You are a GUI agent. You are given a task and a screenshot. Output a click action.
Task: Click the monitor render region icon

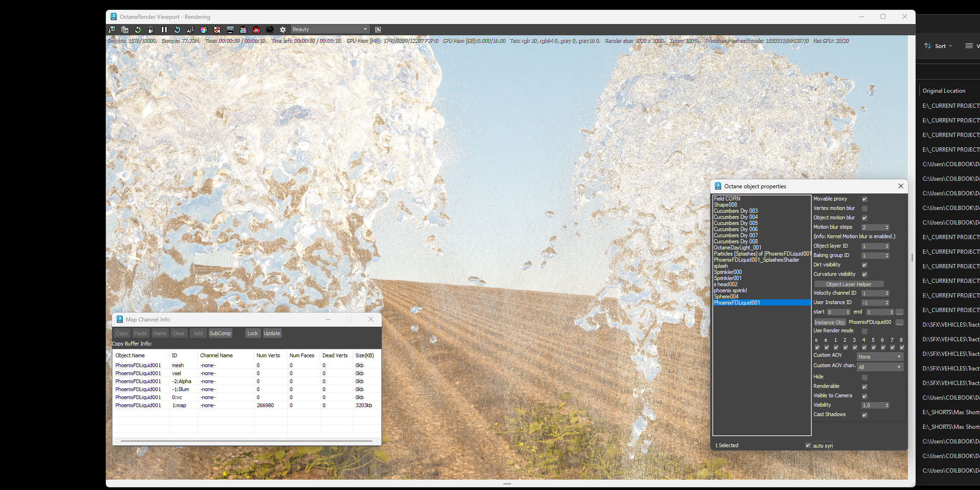click(x=230, y=29)
